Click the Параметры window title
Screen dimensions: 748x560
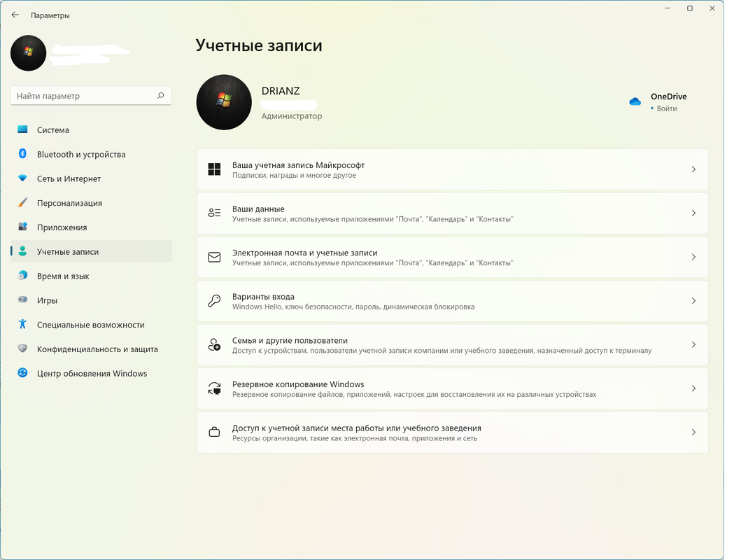[x=50, y=15]
